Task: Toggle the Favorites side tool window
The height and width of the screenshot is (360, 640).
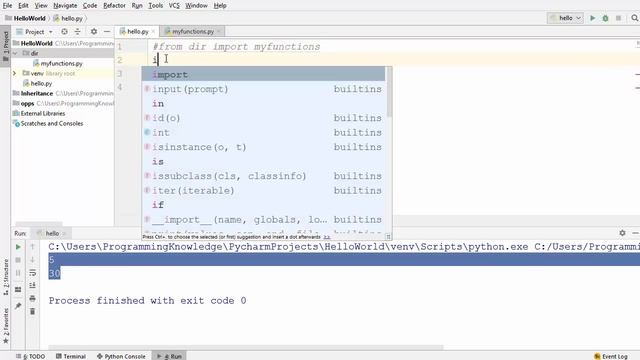Action: pos(6,326)
